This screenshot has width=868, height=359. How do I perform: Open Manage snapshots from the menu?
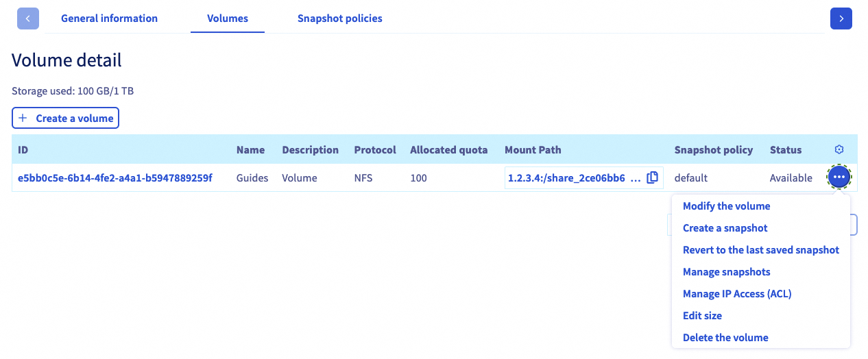click(726, 272)
